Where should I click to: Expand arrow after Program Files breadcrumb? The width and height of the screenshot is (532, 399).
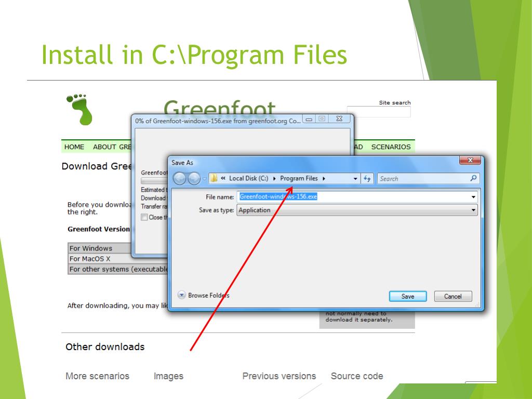324,179
